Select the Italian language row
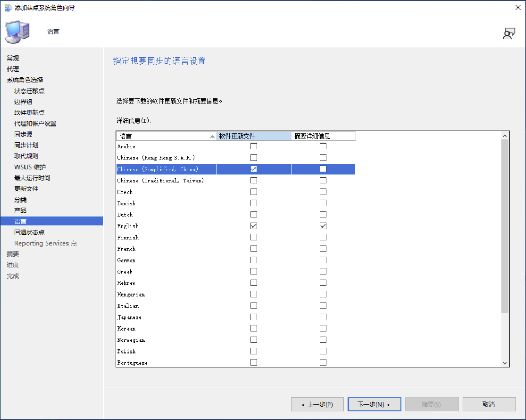 tap(236, 306)
